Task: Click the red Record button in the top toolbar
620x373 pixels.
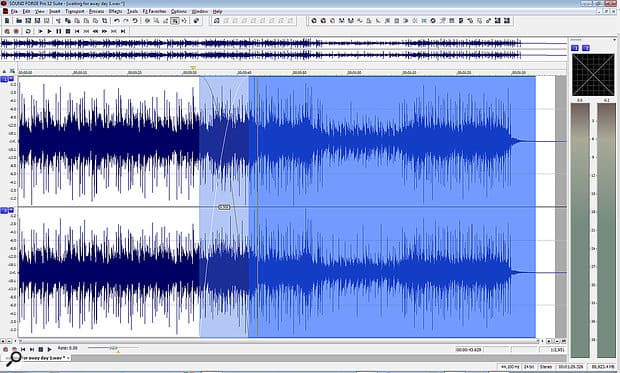Action: [7, 31]
